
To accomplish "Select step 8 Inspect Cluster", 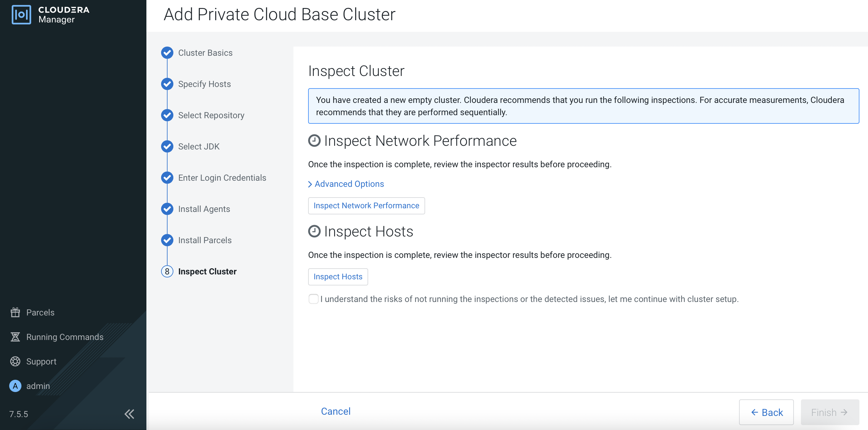I will click(207, 271).
